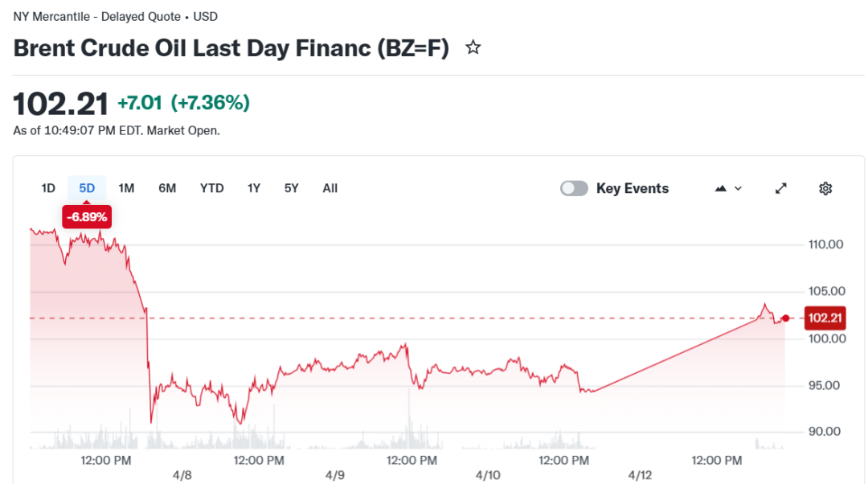Image resolution: width=868 pixels, height=484 pixels.
Task: Show All historical price data
Action: (x=330, y=188)
